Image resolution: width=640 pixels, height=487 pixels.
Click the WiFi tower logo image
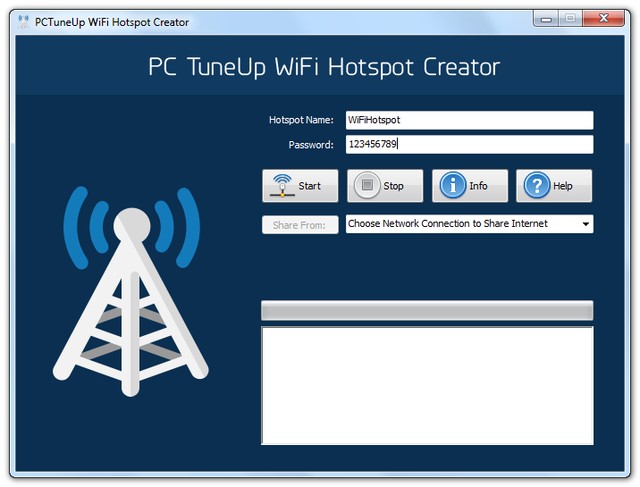[131, 291]
